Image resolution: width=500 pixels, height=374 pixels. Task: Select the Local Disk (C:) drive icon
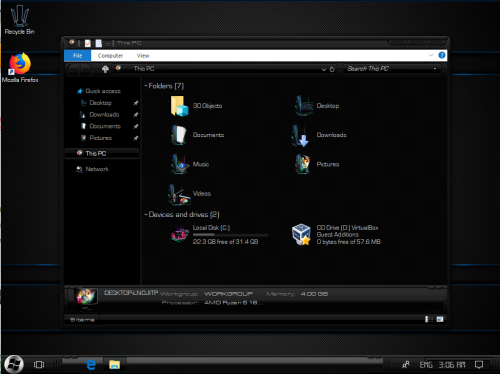point(179,234)
